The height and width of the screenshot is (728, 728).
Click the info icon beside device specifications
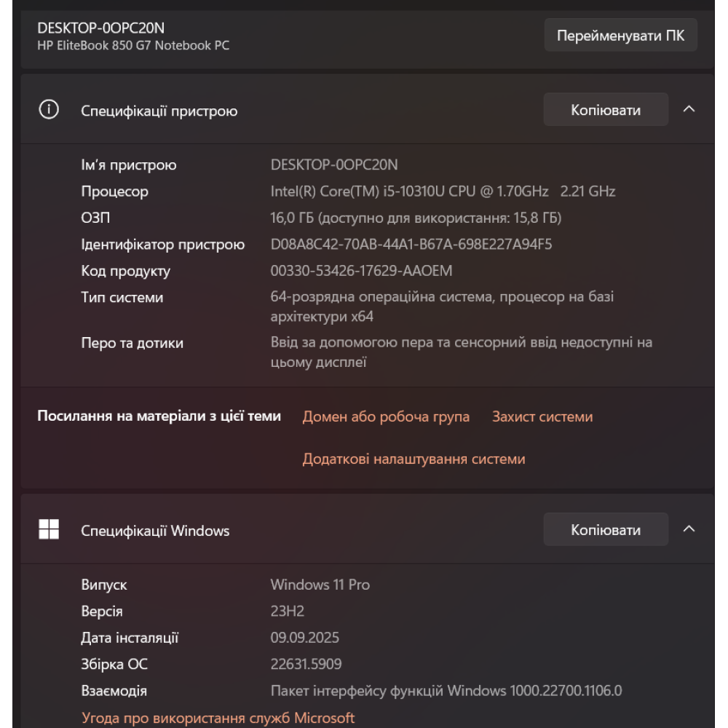49,110
